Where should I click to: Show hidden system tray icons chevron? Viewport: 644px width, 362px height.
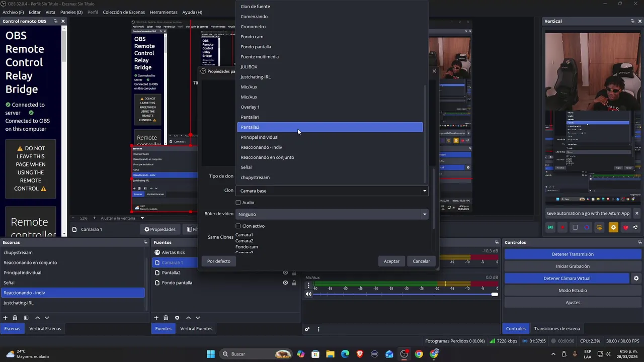coord(553,354)
